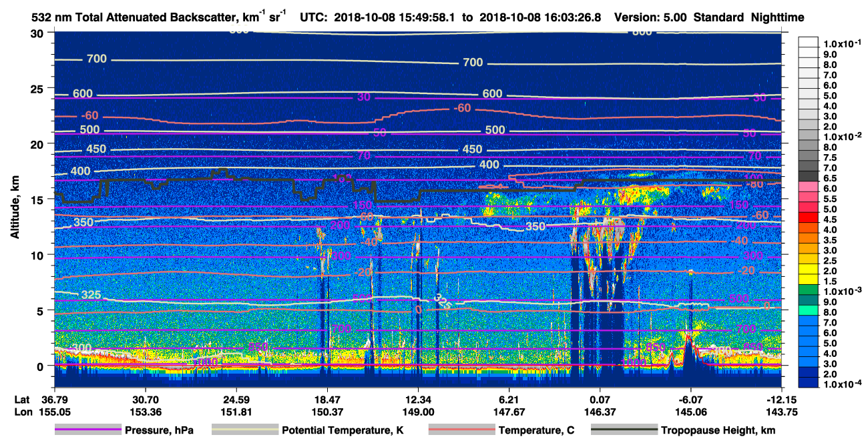This screenshot has height=445, width=868.
Task: Click longitude value 149.00
Action: click(418, 412)
